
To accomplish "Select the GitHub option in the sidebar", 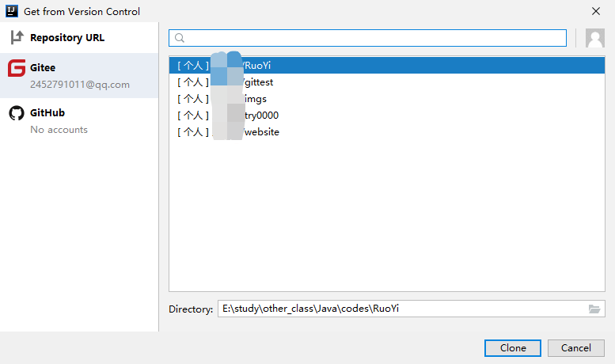I will coord(79,120).
